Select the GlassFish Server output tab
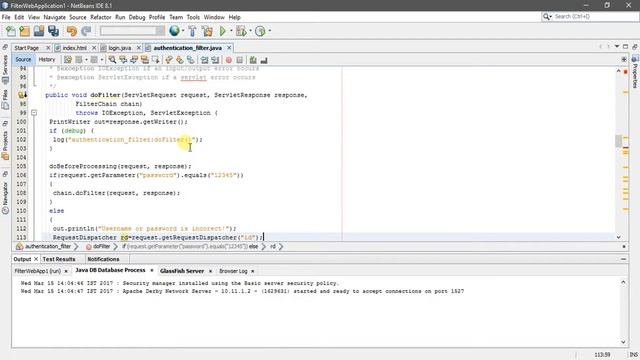This screenshot has width=640, height=360. pyautogui.click(x=182, y=271)
